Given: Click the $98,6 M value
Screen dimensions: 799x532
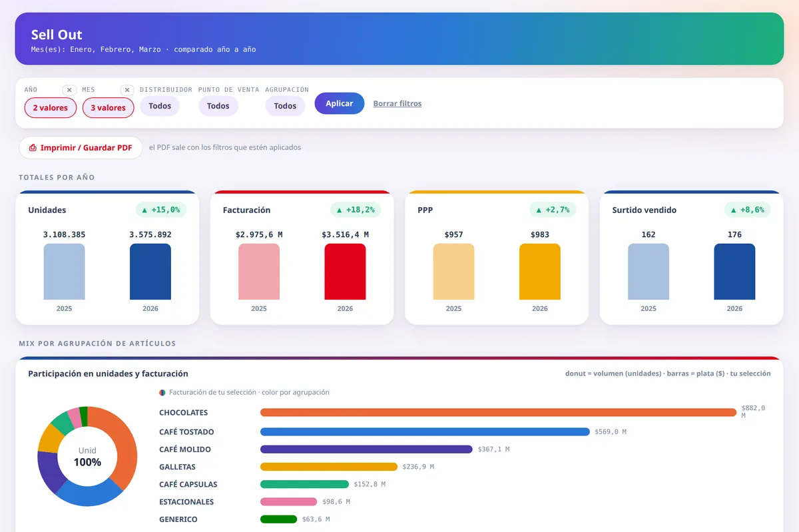Looking at the screenshot, I should (336, 501).
